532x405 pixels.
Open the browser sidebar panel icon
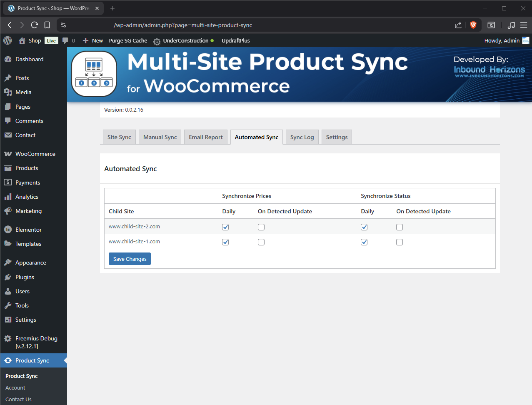[x=491, y=25]
